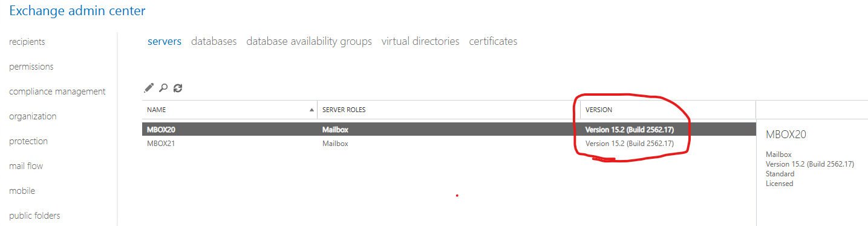Open the certificates tab
868x226 pixels.
click(x=493, y=41)
